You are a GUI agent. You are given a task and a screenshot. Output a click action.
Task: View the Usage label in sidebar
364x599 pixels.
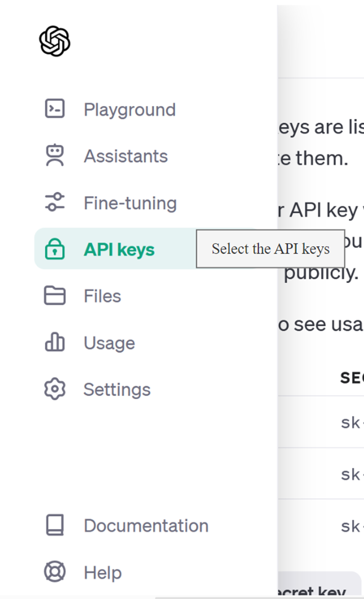pyautogui.click(x=109, y=343)
